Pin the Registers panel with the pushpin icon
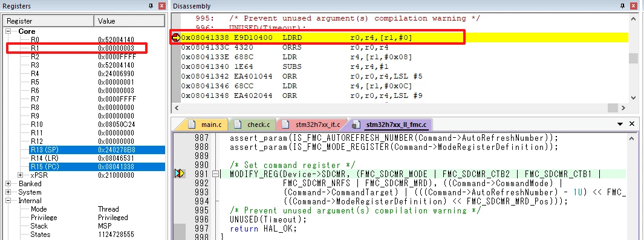Viewport: 644px width, 240px height. [151, 6]
